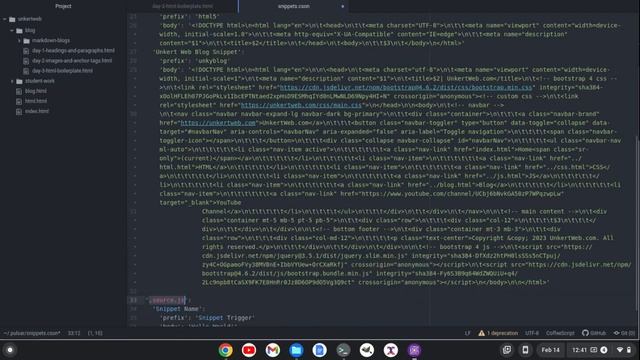Open blog.html in the project tree
Screen dimensions: 640x360
coord(36,91)
